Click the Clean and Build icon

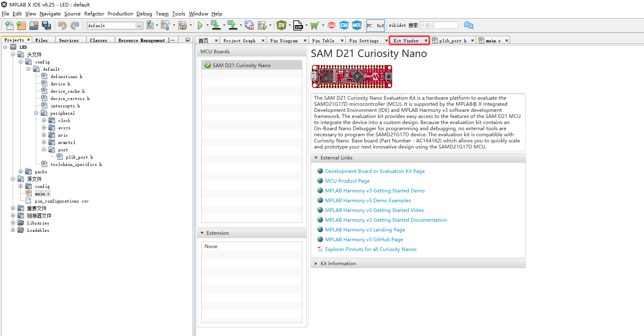pos(182,25)
